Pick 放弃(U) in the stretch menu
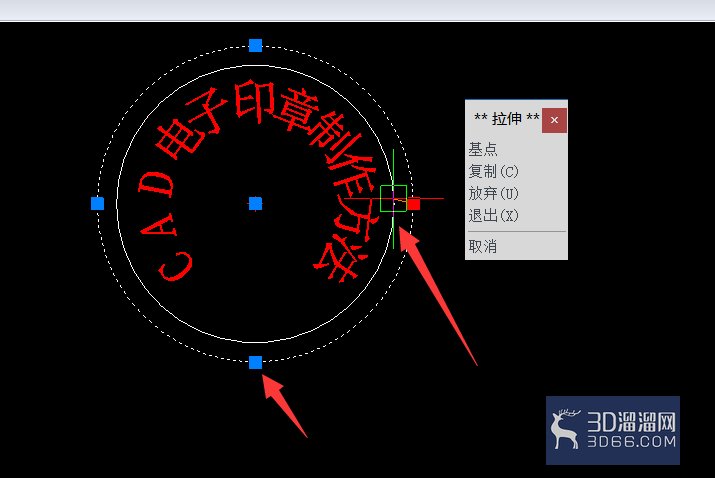 493,193
